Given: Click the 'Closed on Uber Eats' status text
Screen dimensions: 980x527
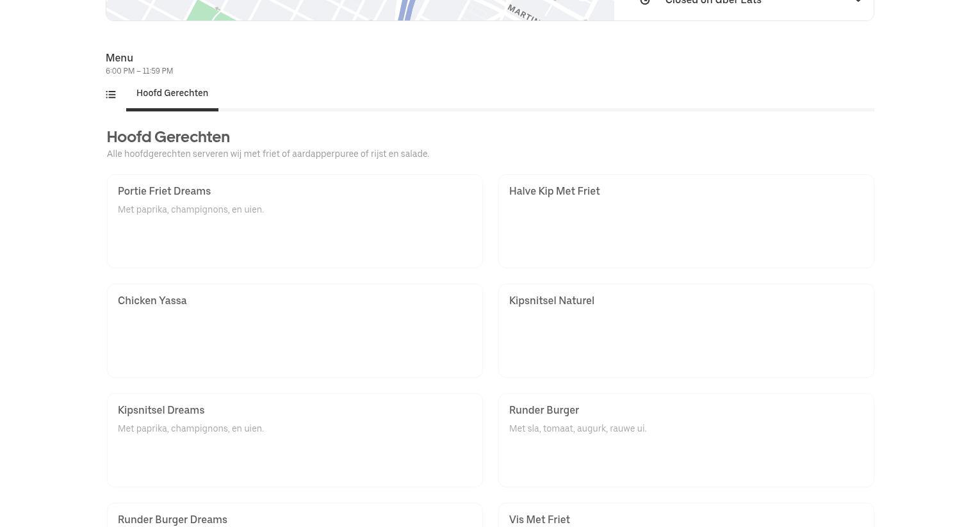Looking at the screenshot, I should [x=713, y=3].
